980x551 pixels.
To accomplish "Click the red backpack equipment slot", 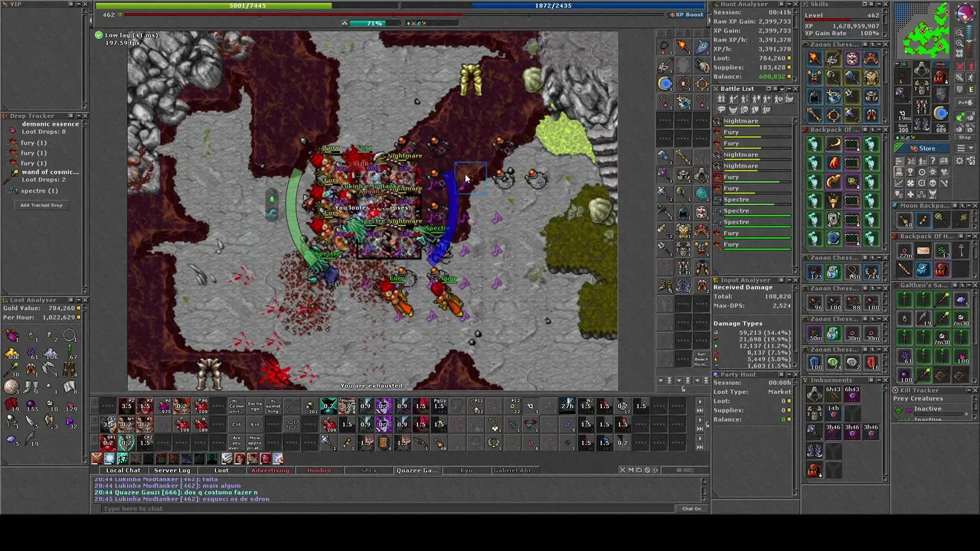I will pos(941,76).
